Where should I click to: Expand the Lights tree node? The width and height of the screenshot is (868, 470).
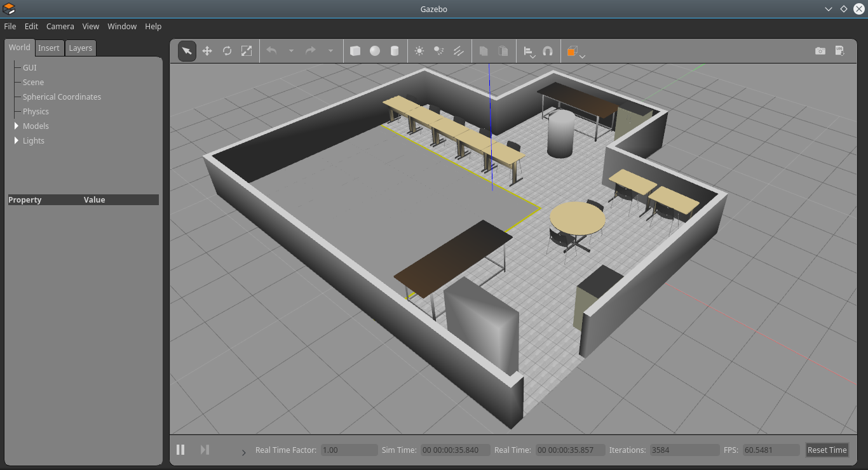17,140
